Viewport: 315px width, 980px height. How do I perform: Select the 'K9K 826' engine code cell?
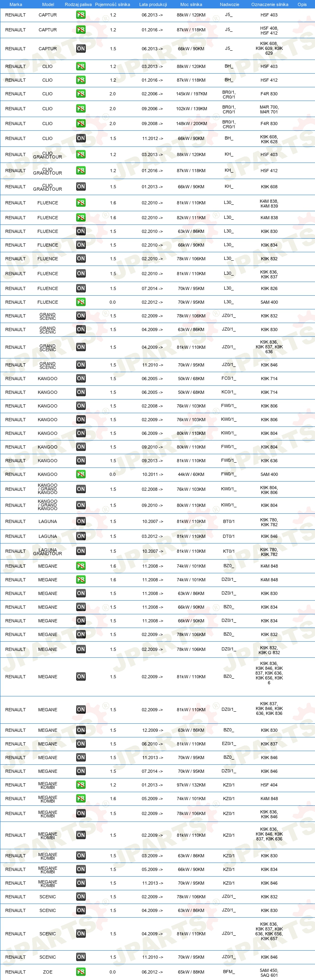pos(269,288)
